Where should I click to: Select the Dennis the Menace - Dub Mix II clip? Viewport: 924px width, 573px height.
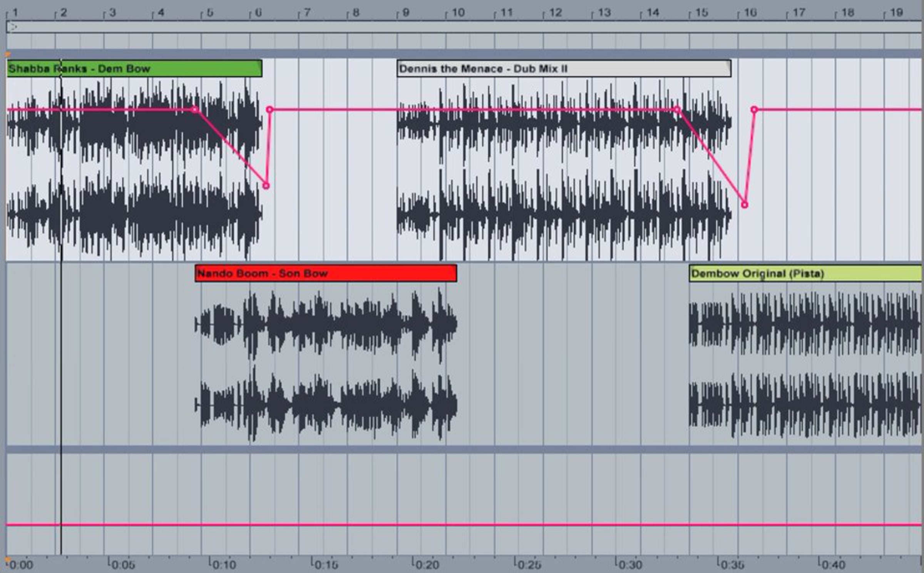564,69
